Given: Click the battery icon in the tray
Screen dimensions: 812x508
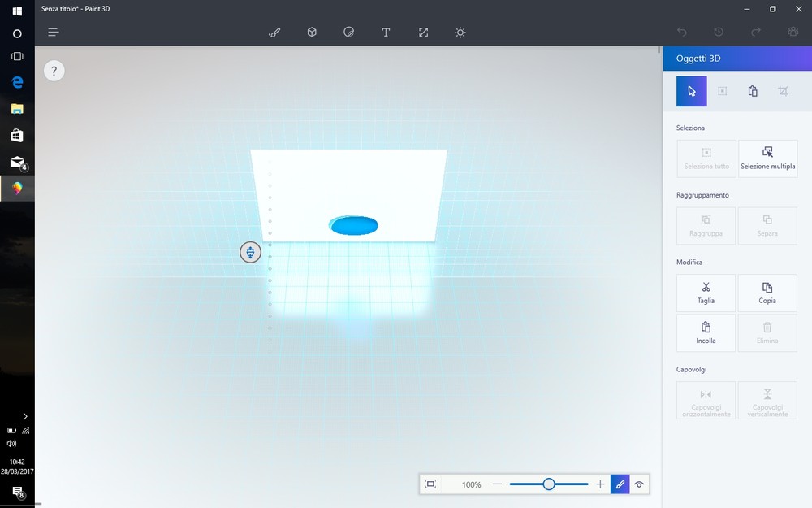Looking at the screenshot, I should tap(11, 430).
